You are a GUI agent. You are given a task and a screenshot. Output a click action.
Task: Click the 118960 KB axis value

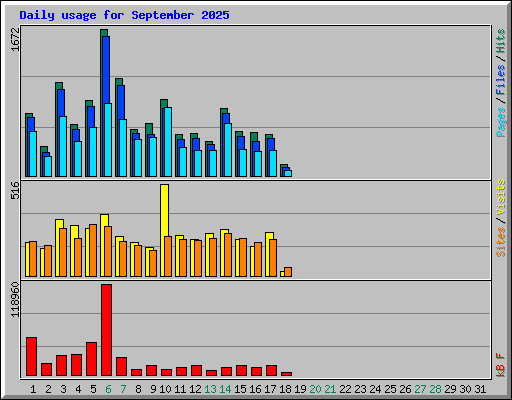click(15, 300)
